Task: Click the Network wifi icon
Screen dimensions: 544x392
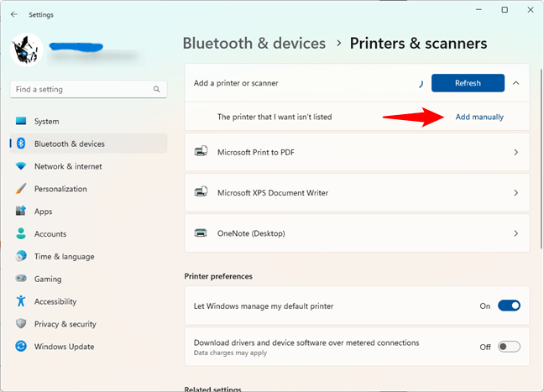Action: pos(21,166)
